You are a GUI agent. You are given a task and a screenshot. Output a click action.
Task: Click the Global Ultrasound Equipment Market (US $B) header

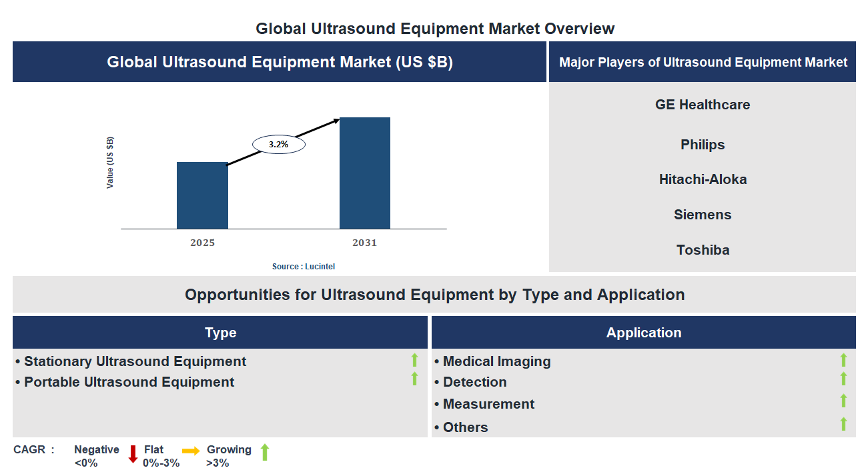pyautogui.click(x=280, y=62)
